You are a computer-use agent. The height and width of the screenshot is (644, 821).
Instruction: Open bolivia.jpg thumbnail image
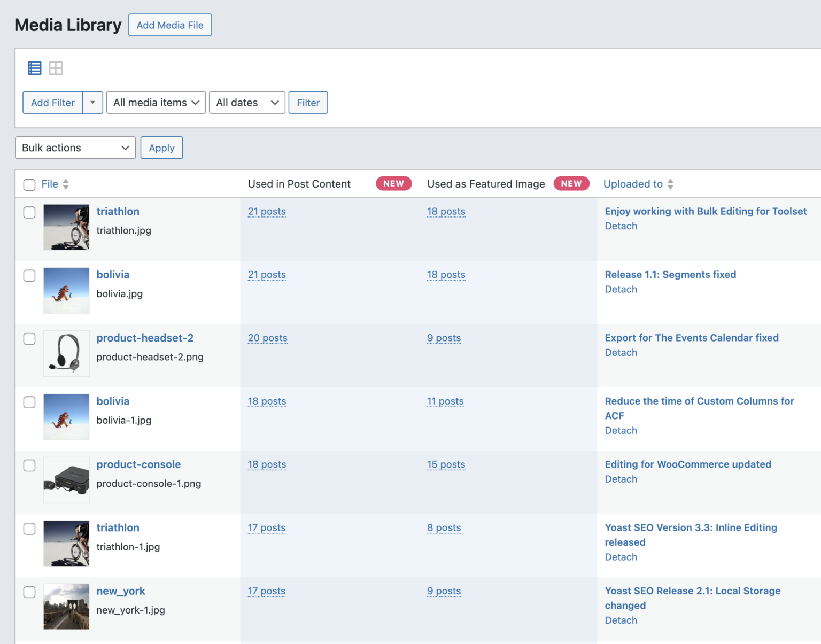point(66,290)
